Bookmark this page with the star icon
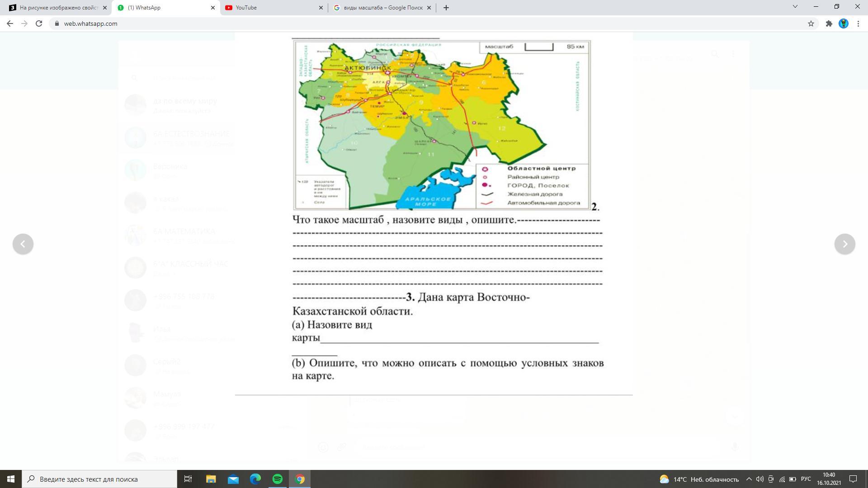Screen dimensions: 868x488 811,23
